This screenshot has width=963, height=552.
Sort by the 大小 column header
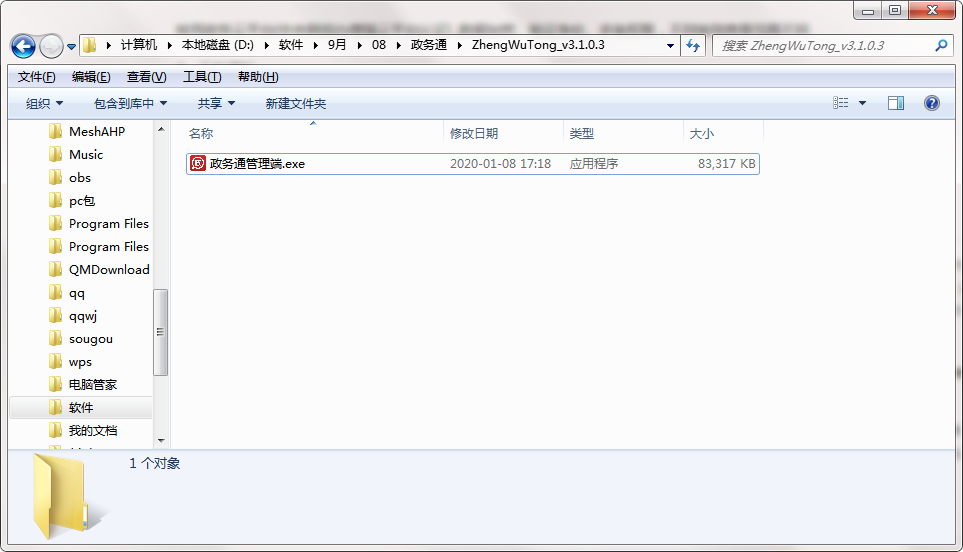pyautogui.click(x=701, y=133)
